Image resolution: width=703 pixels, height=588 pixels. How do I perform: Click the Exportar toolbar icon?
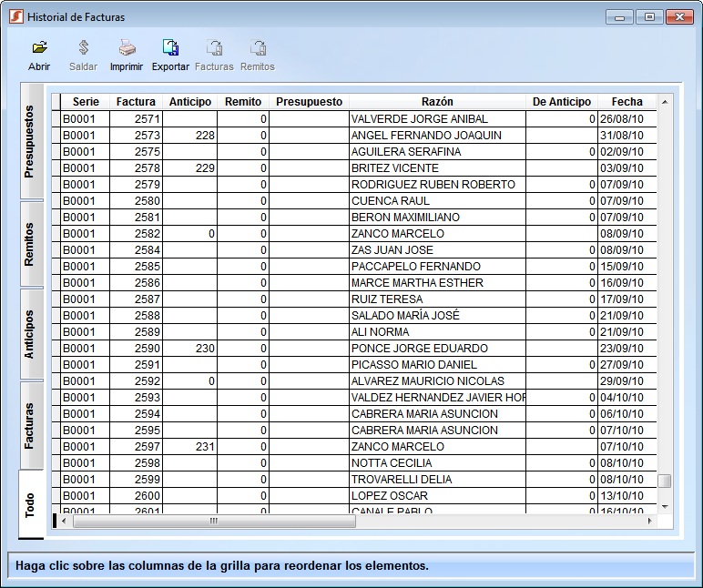coord(170,48)
